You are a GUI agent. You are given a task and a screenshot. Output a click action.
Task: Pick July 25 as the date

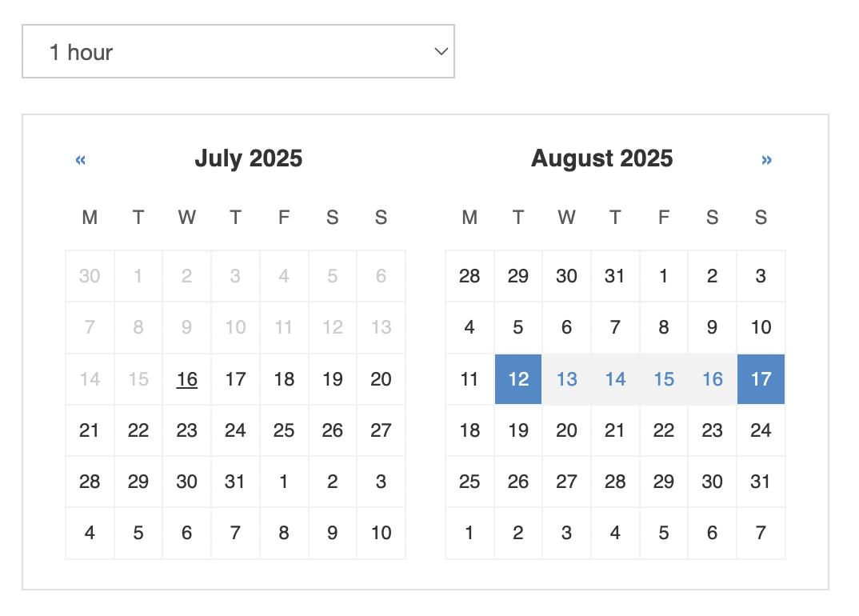coord(284,430)
